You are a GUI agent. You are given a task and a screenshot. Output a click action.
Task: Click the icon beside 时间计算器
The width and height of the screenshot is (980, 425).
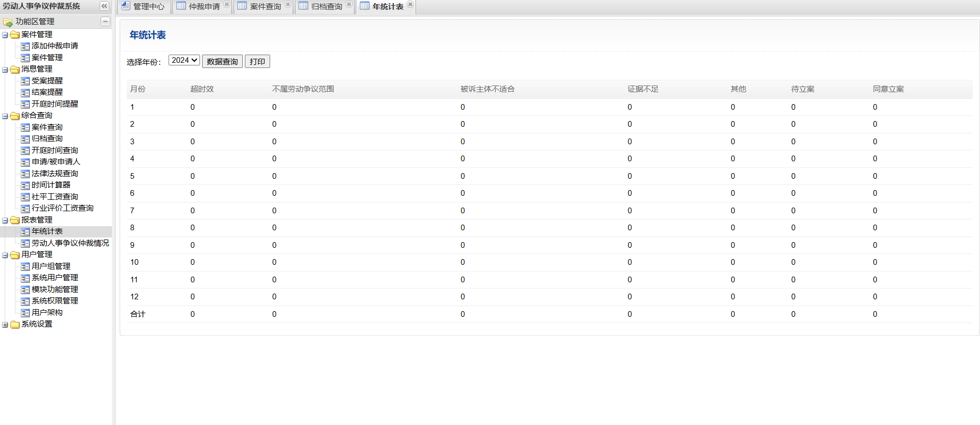tap(25, 185)
